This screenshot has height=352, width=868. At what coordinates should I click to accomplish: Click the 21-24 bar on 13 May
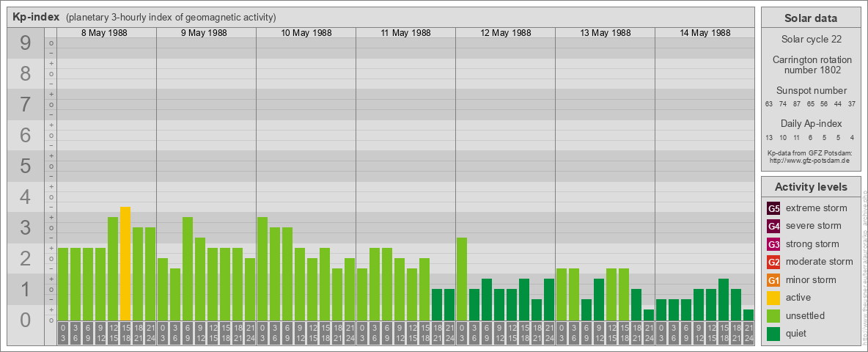(649, 315)
